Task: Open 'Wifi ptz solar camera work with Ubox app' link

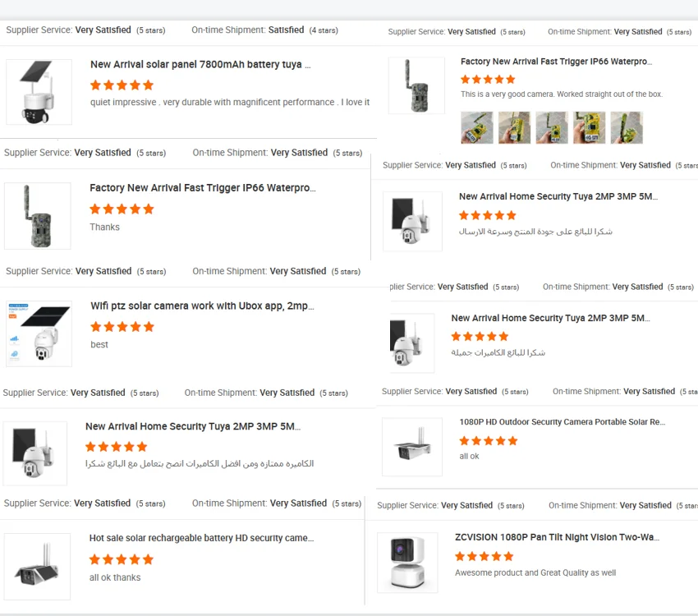Action: tap(202, 306)
